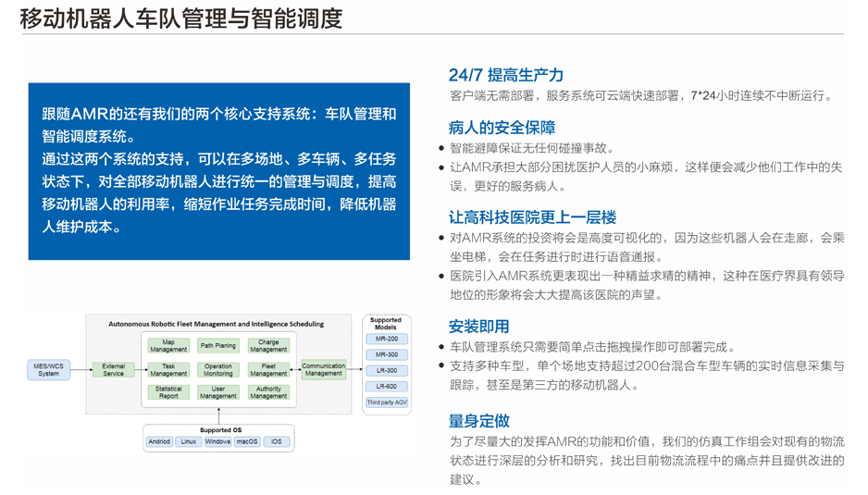Screen dimensions: 868x495
Task: Click the Map Management module
Action: point(168,346)
